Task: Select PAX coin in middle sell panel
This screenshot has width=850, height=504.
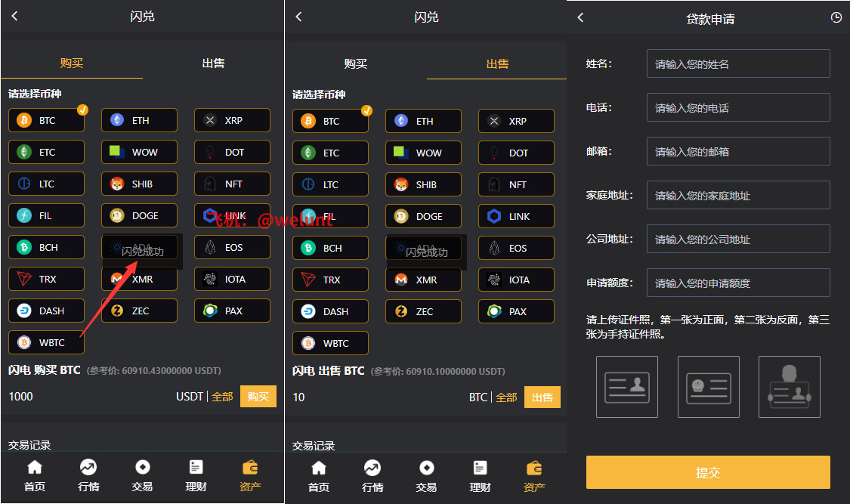Action: 516,311
